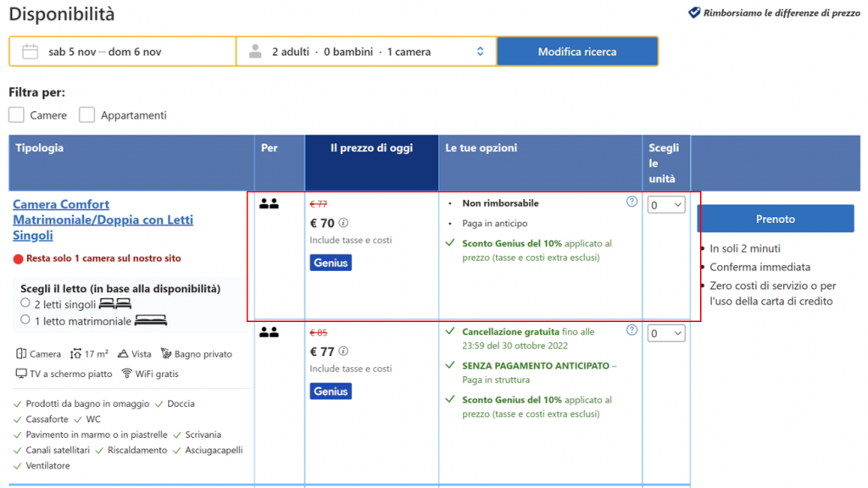Open the guests and rooms selector
Screen dimensions: 868x488
[366, 52]
